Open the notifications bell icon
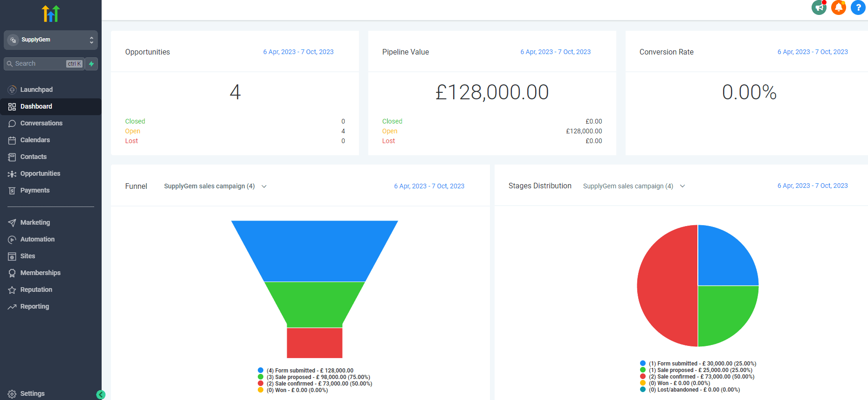868x400 pixels. pos(839,7)
